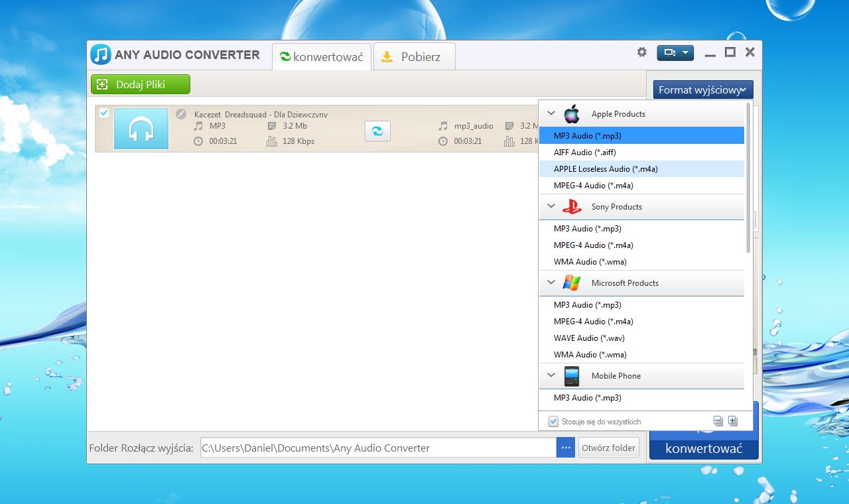Click the Otwórz folder button
Image resolution: width=849 pixels, height=504 pixels.
[608, 448]
